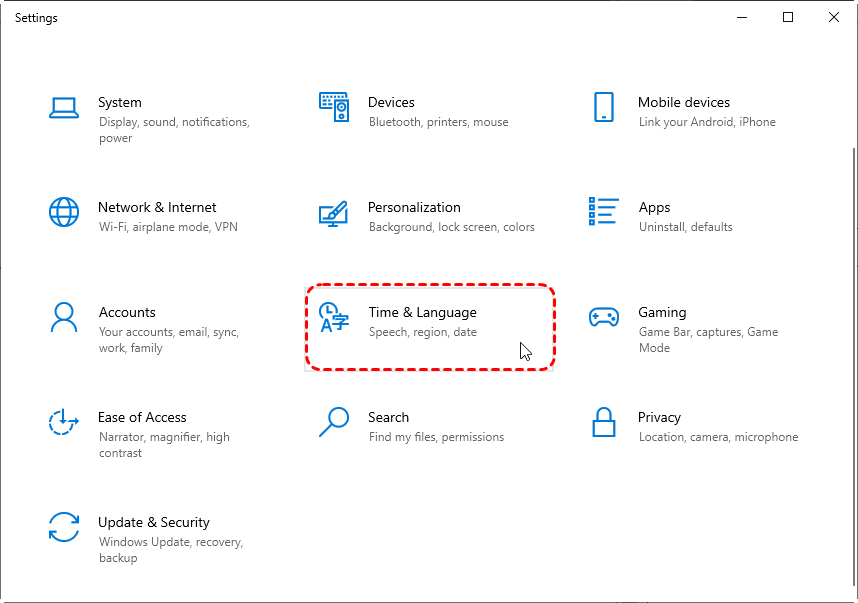Open Privacy settings title text
The width and height of the screenshot is (858, 603).
pyautogui.click(x=659, y=417)
